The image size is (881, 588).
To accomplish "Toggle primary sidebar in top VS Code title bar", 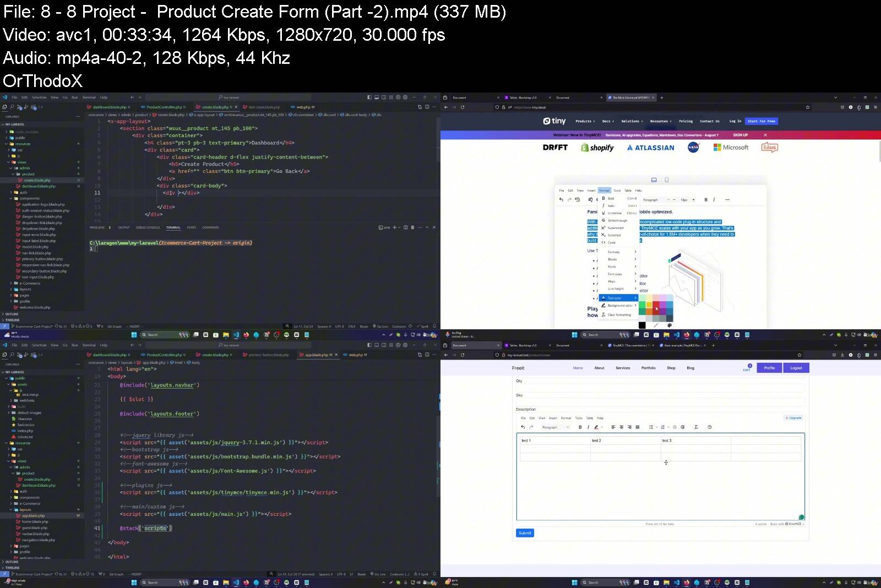I will pos(369,97).
